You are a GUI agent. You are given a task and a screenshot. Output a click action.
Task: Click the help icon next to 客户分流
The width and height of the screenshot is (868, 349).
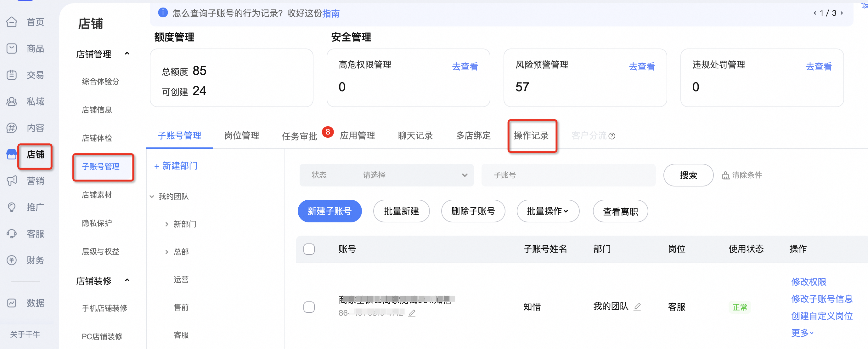coord(612,136)
